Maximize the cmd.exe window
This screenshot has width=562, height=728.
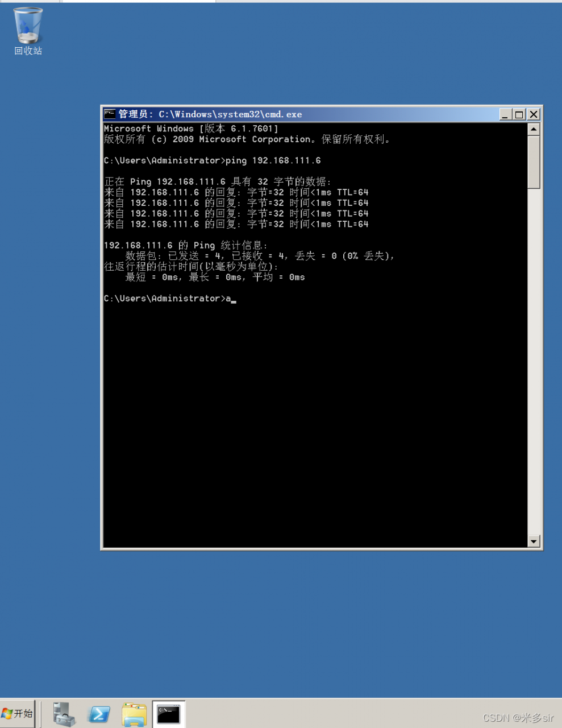pyautogui.click(x=519, y=114)
